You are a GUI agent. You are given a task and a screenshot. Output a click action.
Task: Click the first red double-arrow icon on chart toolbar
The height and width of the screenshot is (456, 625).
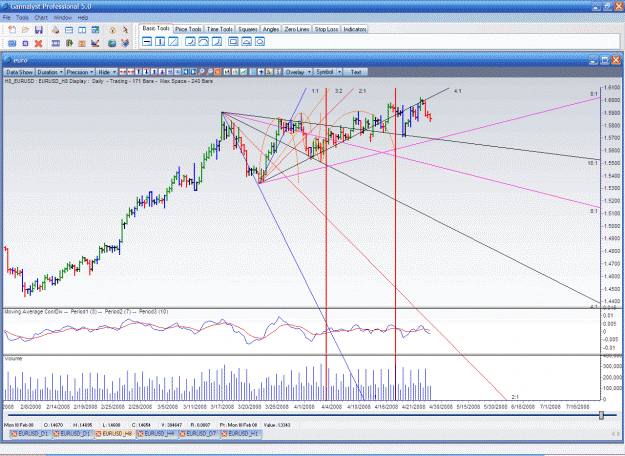tap(123, 72)
